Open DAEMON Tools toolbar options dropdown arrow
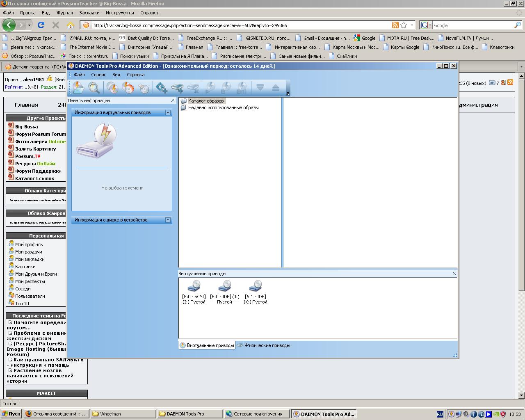525x420 pixels. 288,94
